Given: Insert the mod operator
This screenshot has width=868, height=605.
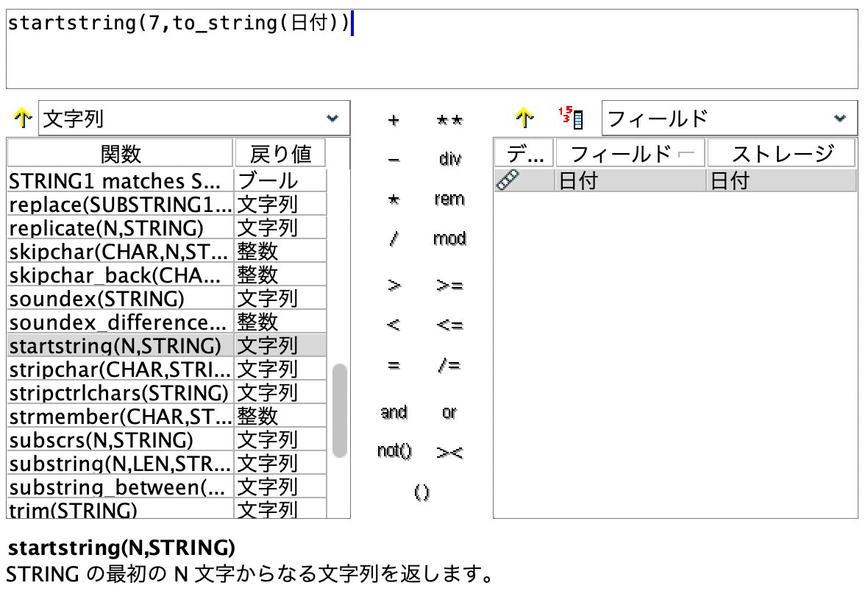Looking at the screenshot, I should (x=449, y=238).
